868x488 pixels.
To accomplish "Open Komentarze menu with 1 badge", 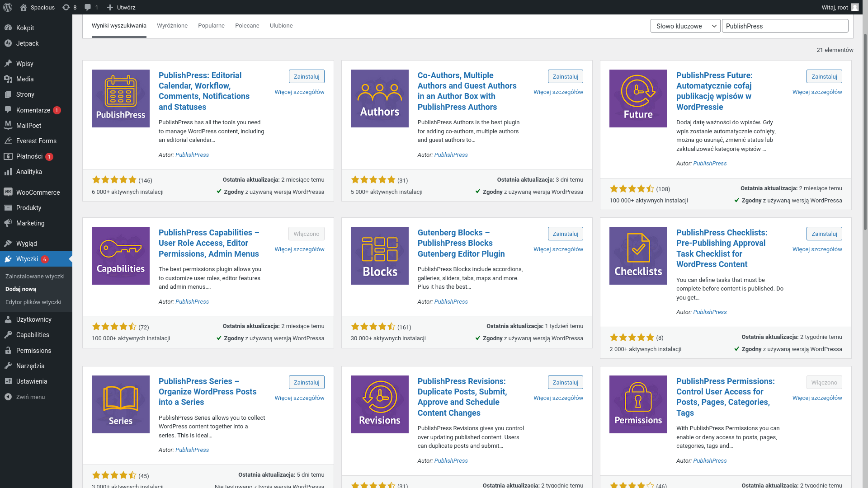I will point(36,110).
